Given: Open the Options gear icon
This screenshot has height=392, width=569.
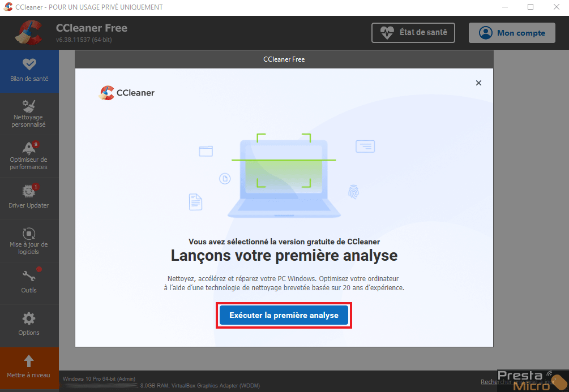Looking at the screenshot, I should pyautogui.click(x=29, y=318).
